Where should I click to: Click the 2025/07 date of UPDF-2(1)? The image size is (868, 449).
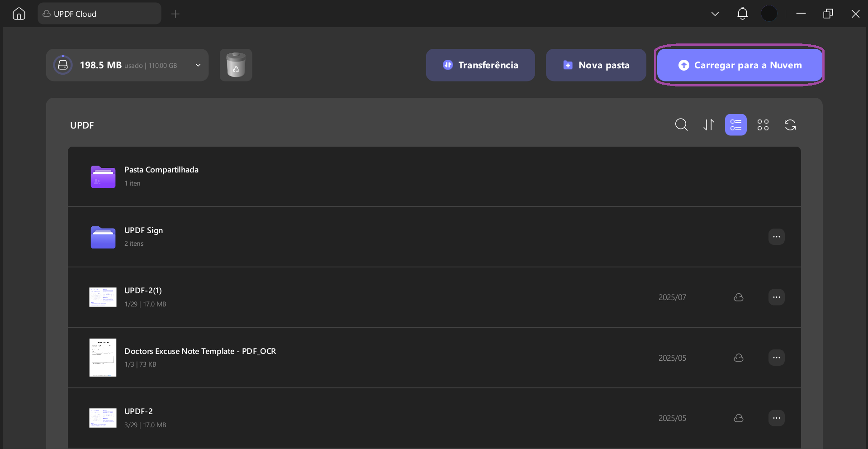pyautogui.click(x=672, y=297)
